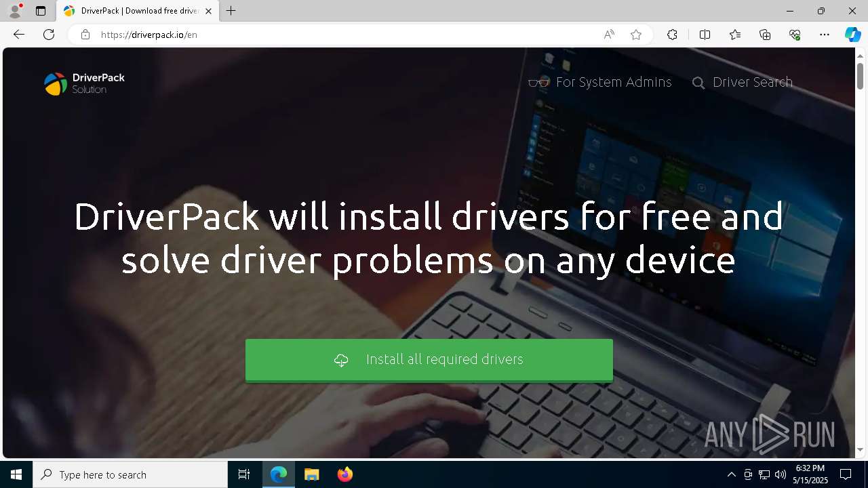
Task: Click the glasses icon beside System Admins
Action: (538, 83)
